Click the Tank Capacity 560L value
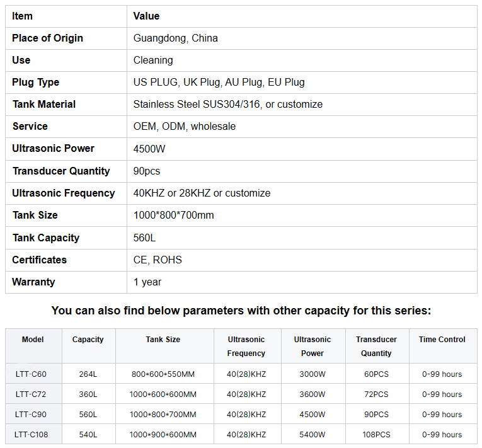 point(144,238)
